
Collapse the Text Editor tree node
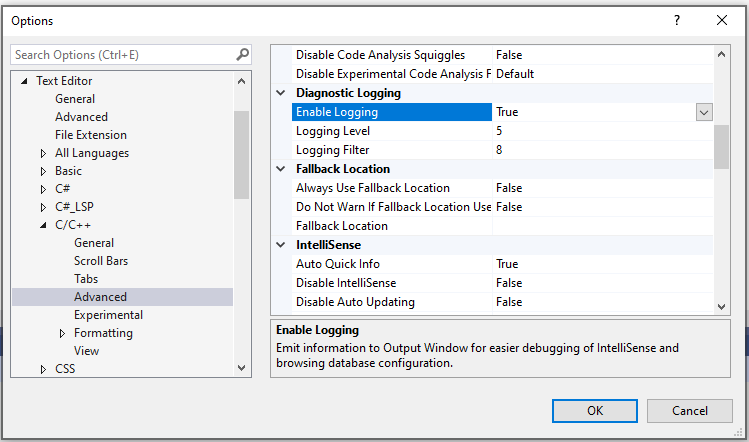pos(24,81)
